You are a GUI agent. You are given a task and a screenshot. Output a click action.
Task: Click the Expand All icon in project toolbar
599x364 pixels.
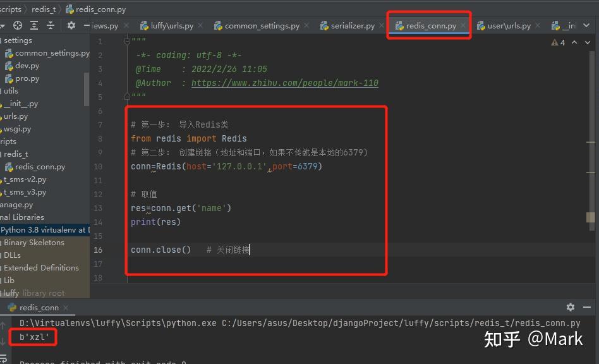coord(33,24)
